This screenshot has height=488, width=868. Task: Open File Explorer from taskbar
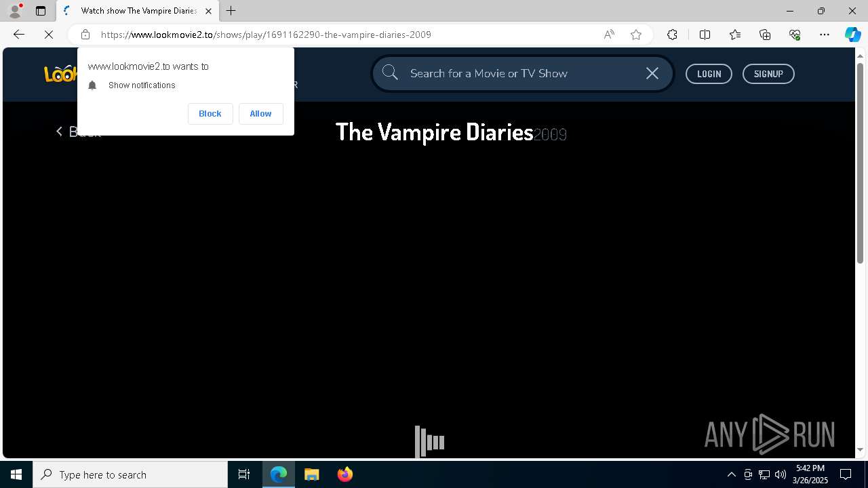tap(311, 474)
